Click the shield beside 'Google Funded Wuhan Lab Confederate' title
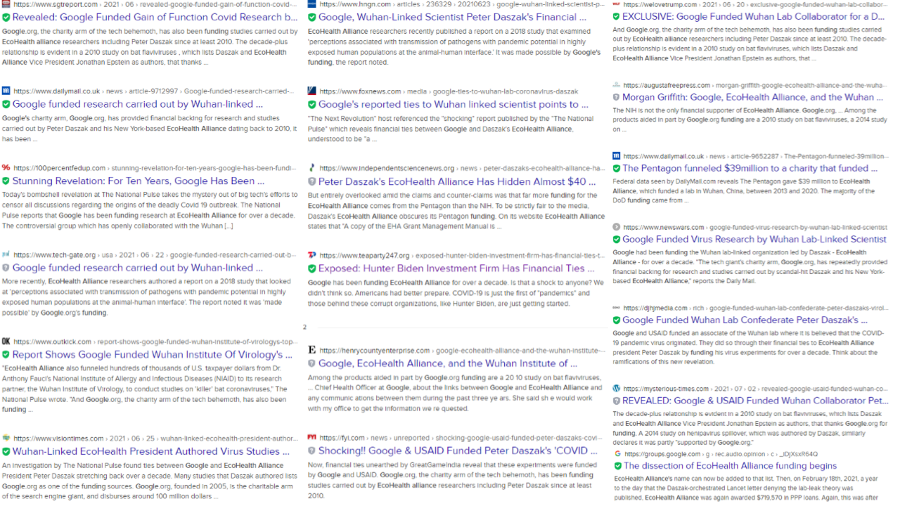 616,320
